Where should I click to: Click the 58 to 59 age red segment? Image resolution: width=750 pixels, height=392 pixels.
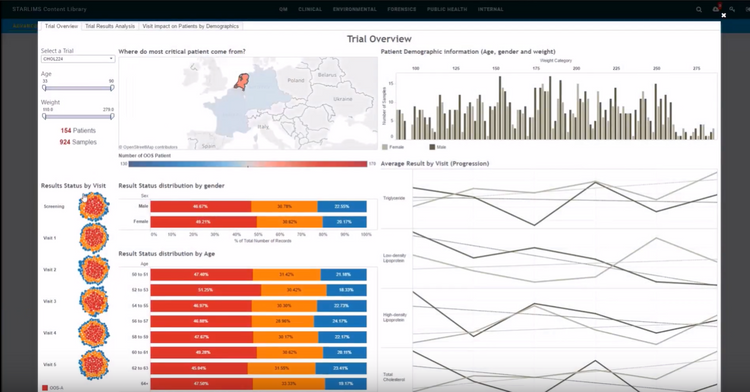tap(202, 337)
